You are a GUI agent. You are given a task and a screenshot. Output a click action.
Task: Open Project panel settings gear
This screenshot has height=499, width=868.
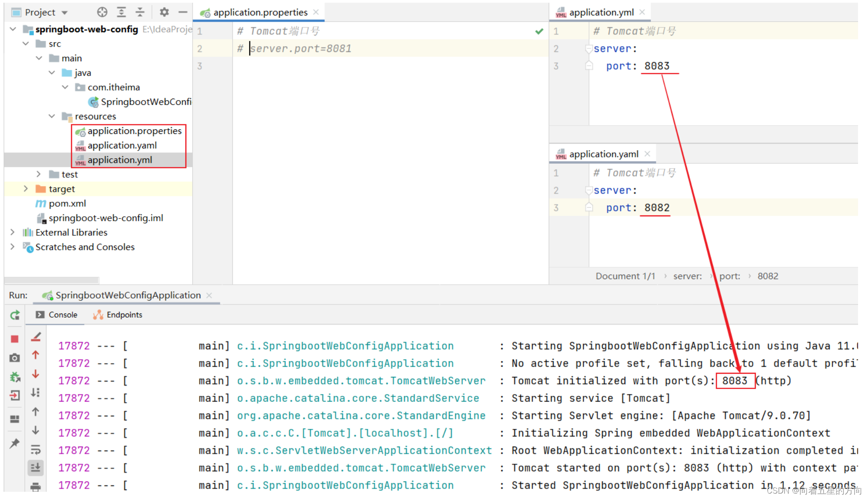(164, 12)
